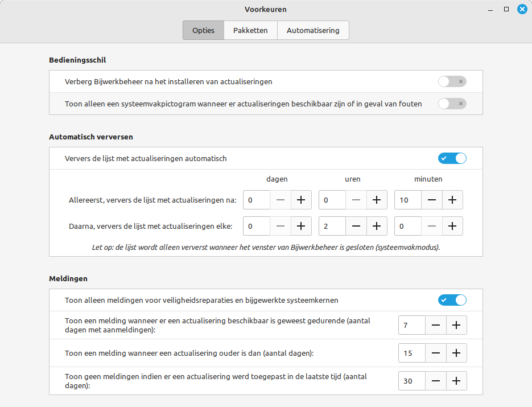532x407 pixels.
Task: Open the Automatisering tab
Action: [313, 30]
